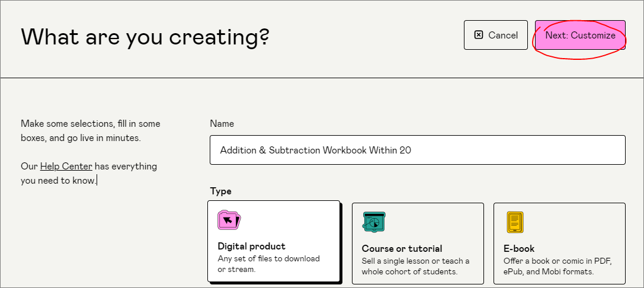
Task: Focus the product Name input field
Action: pos(417,150)
